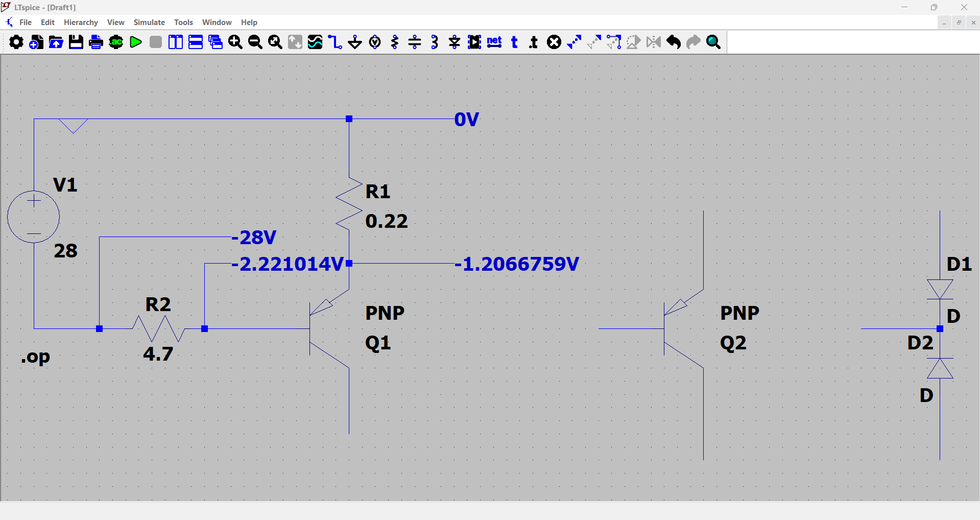This screenshot has width=980, height=520.
Task: Zoom to fit the schematic
Action: 275,42
